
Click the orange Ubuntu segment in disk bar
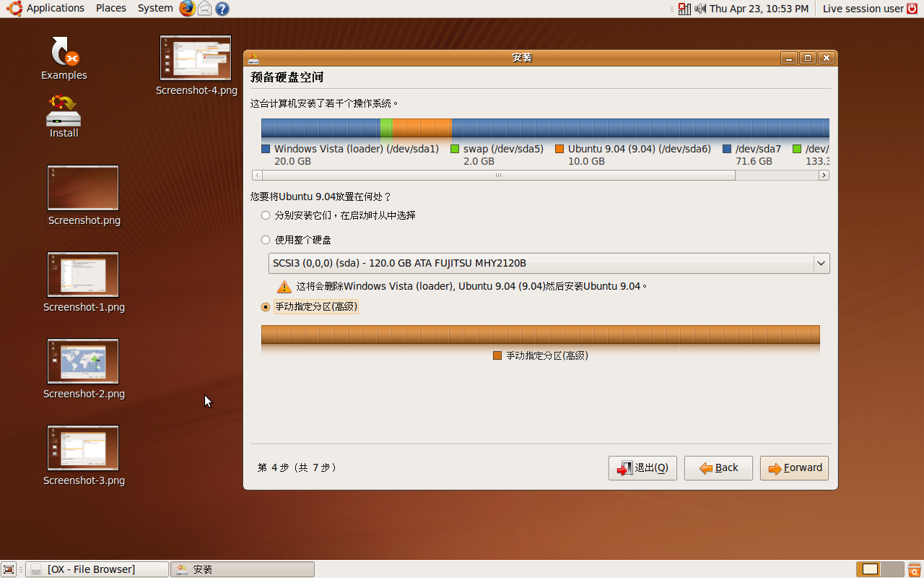point(422,129)
